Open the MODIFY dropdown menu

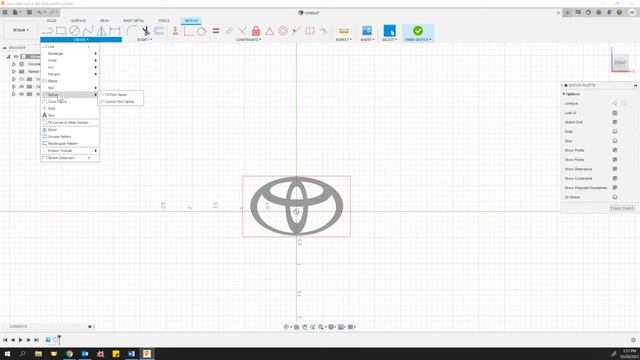click(x=144, y=40)
